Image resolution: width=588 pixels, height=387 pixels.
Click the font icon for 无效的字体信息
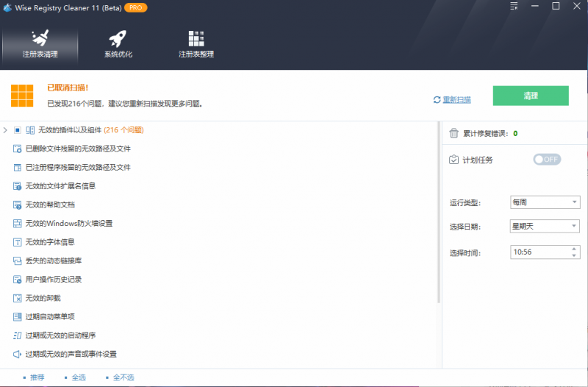click(17, 242)
